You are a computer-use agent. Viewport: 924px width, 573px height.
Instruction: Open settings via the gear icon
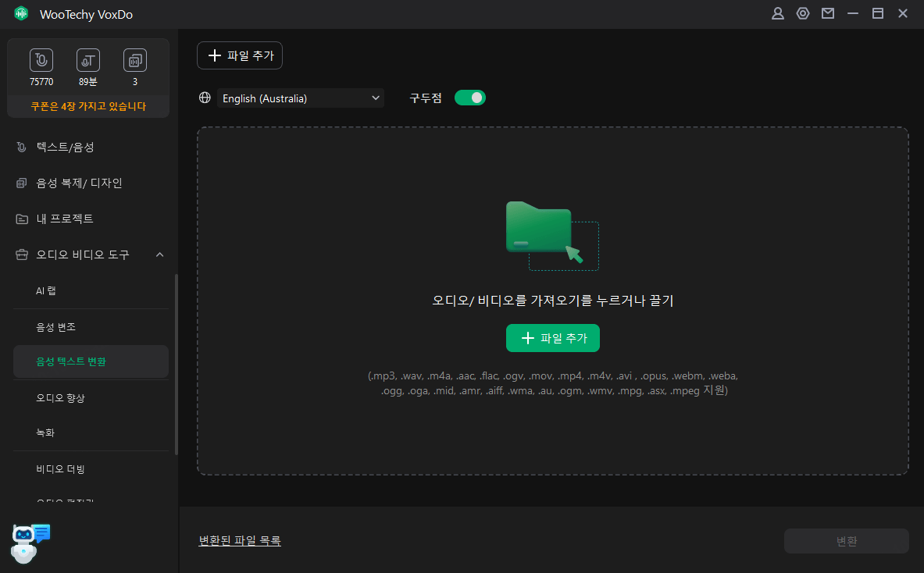803,14
